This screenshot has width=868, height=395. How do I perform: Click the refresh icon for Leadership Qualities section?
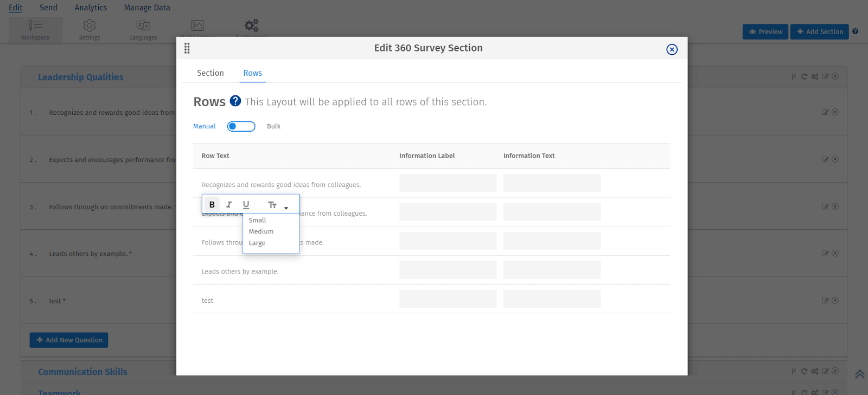805,76
